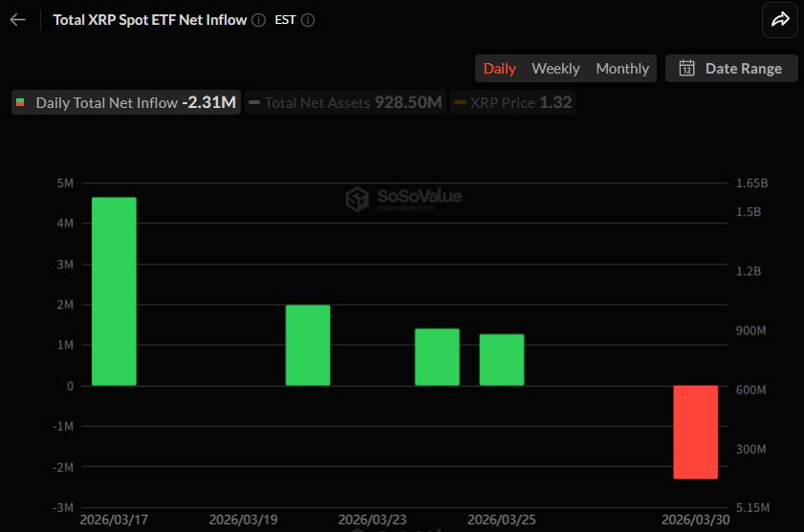Click the back arrow icon
The width and height of the screenshot is (804, 532).
click(x=17, y=20)
